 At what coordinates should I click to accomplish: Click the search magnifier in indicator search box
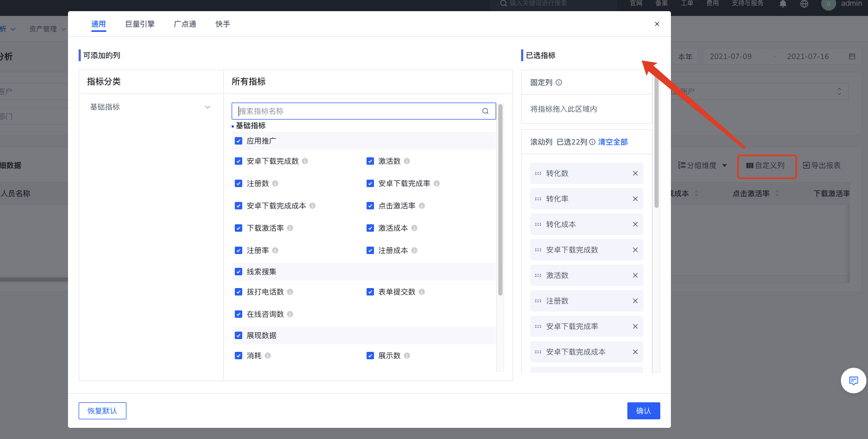(x=485, y=111)
